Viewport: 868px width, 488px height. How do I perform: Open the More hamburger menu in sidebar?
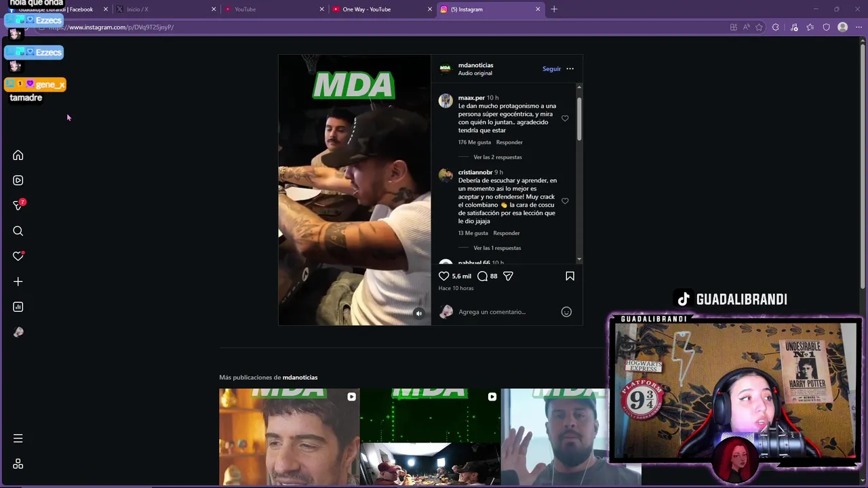pyautogui.click(x=18, y=439)
